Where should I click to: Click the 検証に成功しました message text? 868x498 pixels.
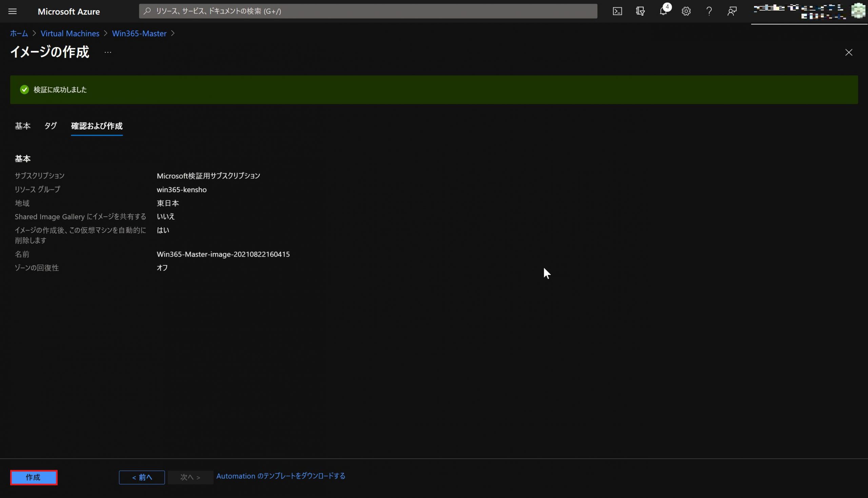coord(60,89)
